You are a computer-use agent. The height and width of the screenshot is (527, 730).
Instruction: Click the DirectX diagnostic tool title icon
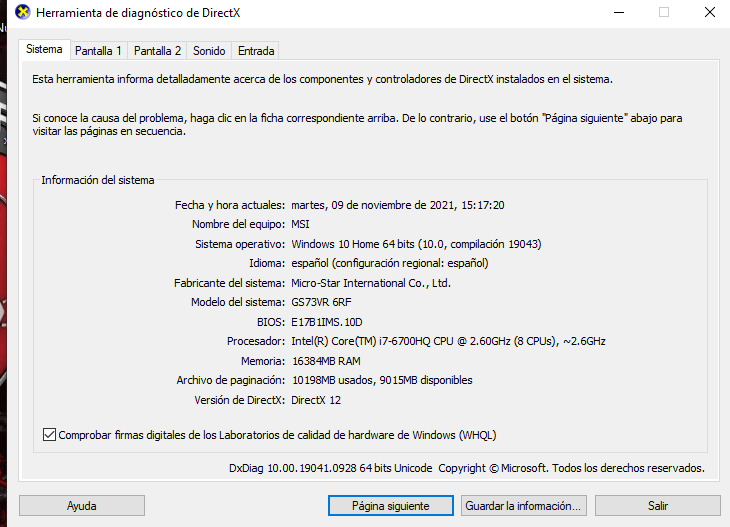point(22,12)
